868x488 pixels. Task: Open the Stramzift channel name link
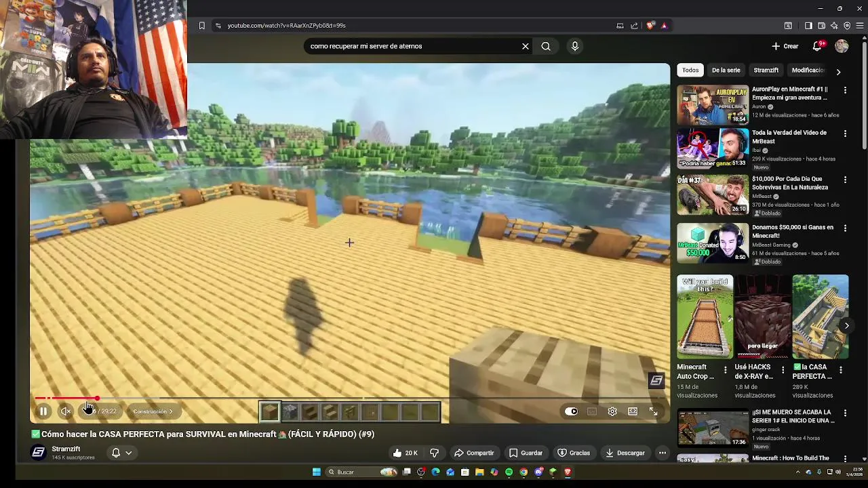[x=66, y=449]
